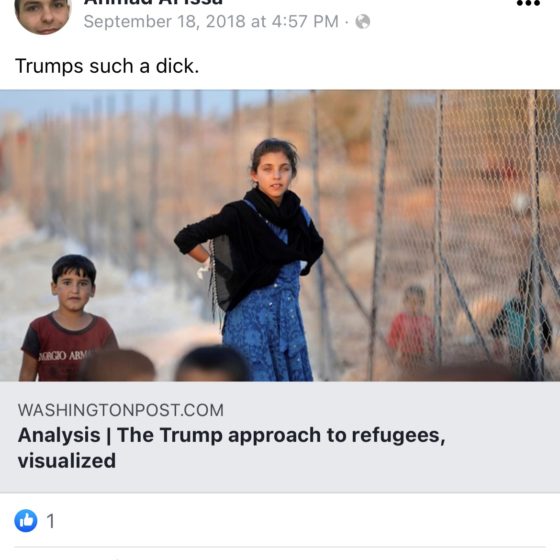This screenshot has width=560, height=560.
Task: Open the WASHINGTONPOST.COM source label
Action: click(121, 410)
